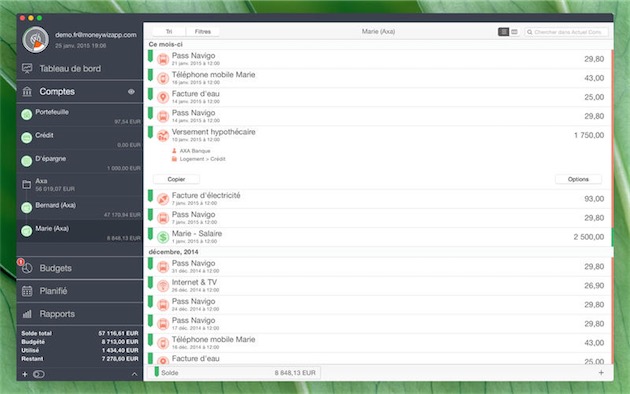Open the Filtres tab
Viewport: 630px width, 394px height.
[x=203, y=32]
